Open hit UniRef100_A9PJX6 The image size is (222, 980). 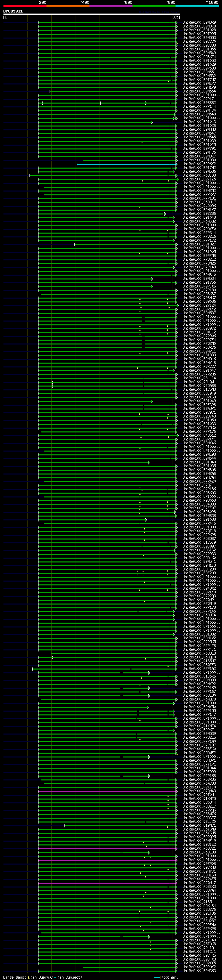click(199, 286)
